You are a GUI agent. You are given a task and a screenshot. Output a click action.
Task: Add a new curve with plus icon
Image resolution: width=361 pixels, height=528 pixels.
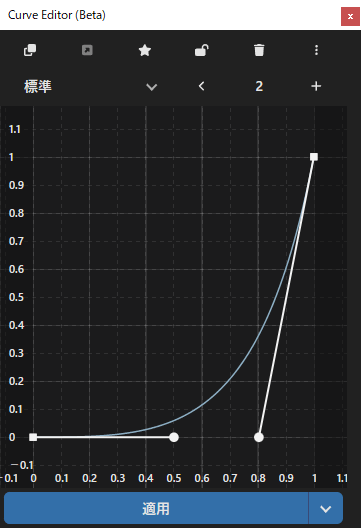point(316,87)
